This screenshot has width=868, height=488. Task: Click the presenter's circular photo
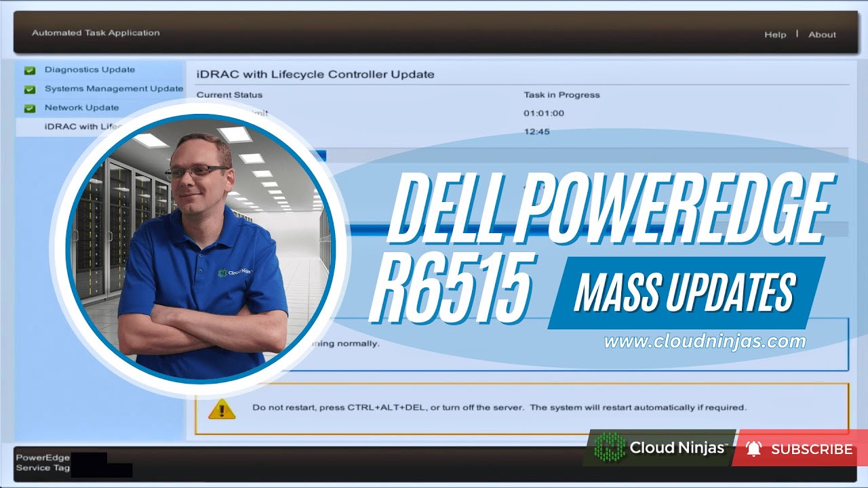point(201,249)
